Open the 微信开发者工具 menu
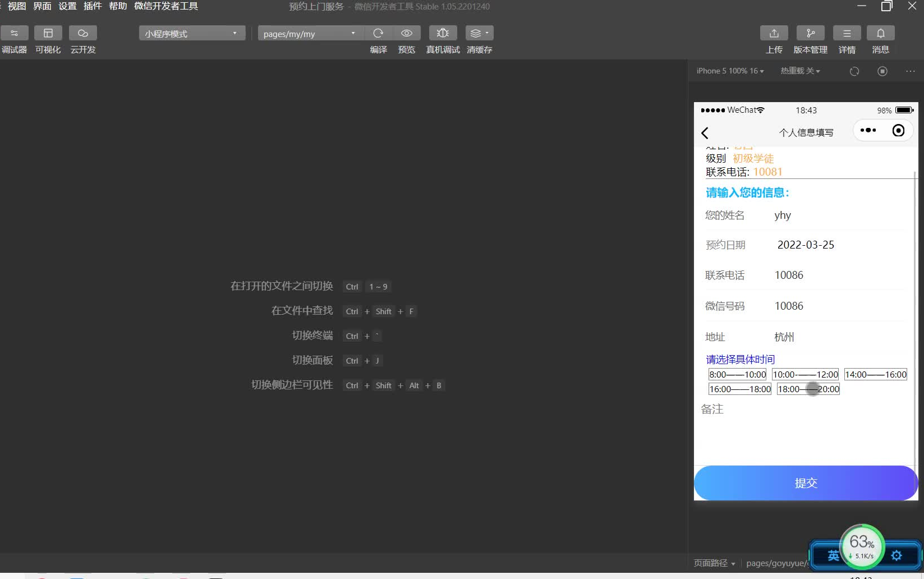924x579 pixels. click(x=166, y=6)
